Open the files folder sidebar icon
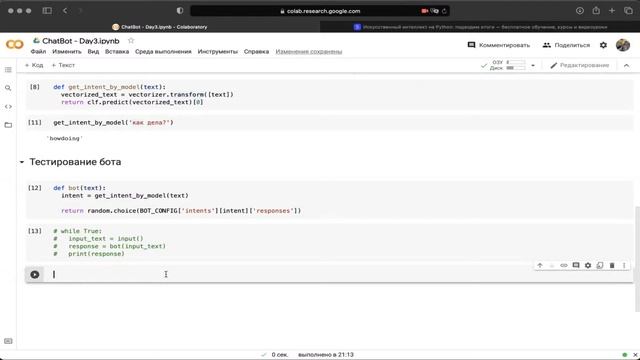The image size is (640, 360). (8, 125)
